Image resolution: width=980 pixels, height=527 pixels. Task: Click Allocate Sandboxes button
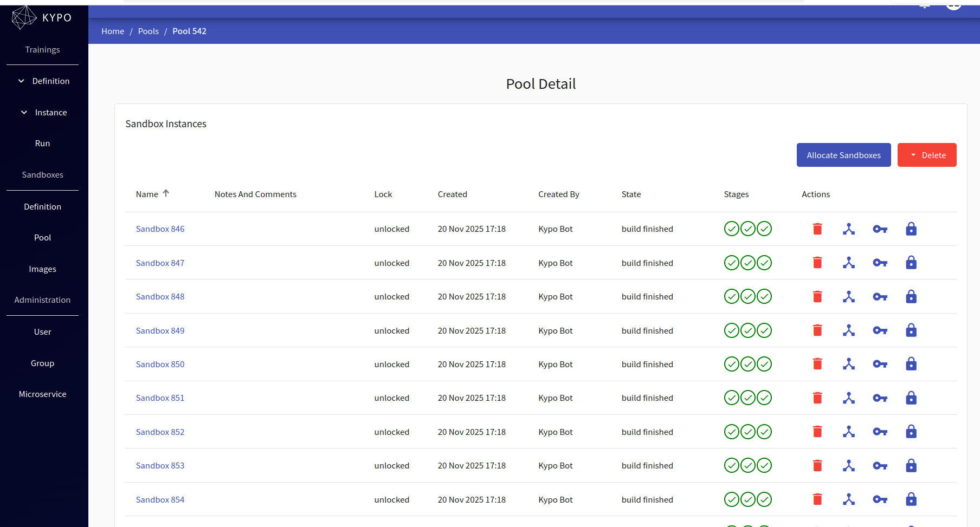pyautogui.click(x=843, y=155)
